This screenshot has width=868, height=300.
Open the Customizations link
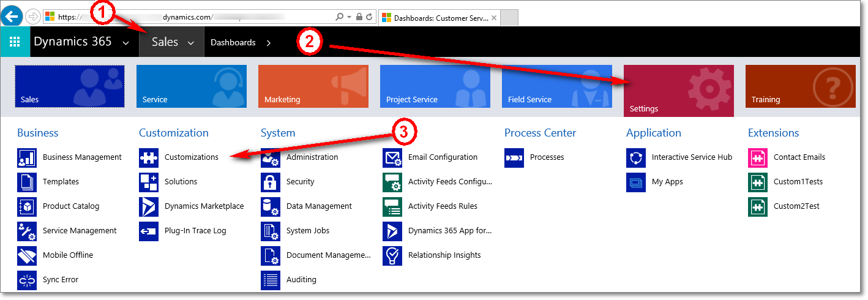pyautogui.click(x=192, y=157)
